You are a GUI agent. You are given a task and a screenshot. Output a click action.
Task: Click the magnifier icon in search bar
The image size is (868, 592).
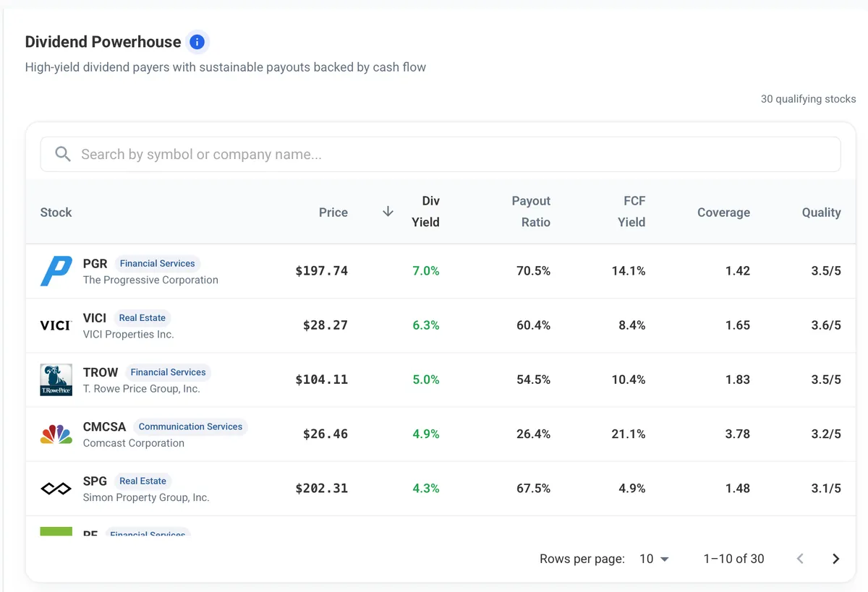pyautogui.click(x=63, y=154)
